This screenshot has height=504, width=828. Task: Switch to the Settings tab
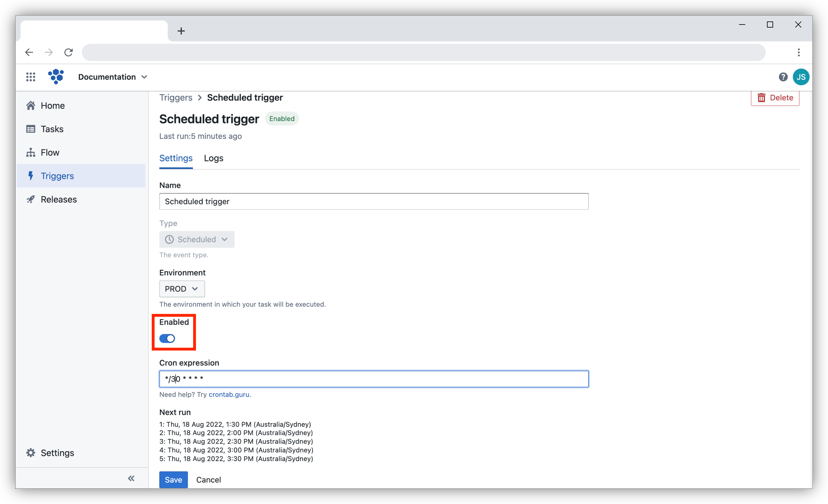pyautogui.click(x=175, y=158)
